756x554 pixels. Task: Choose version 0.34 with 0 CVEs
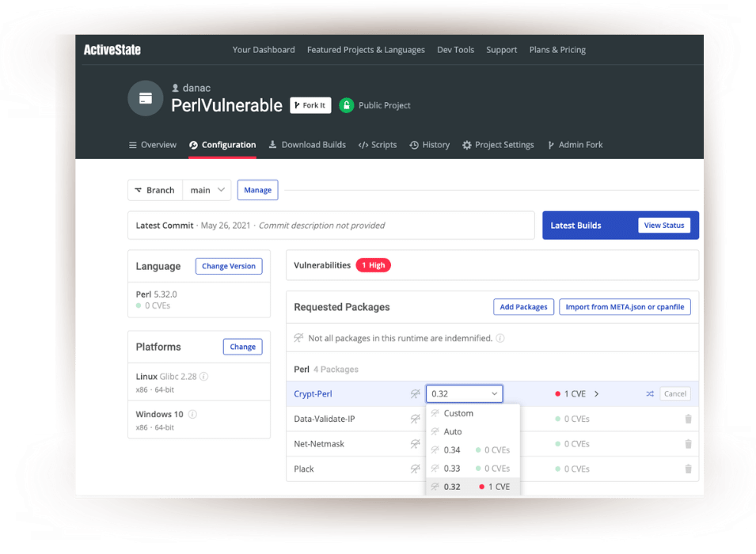[x=473, y=450]
